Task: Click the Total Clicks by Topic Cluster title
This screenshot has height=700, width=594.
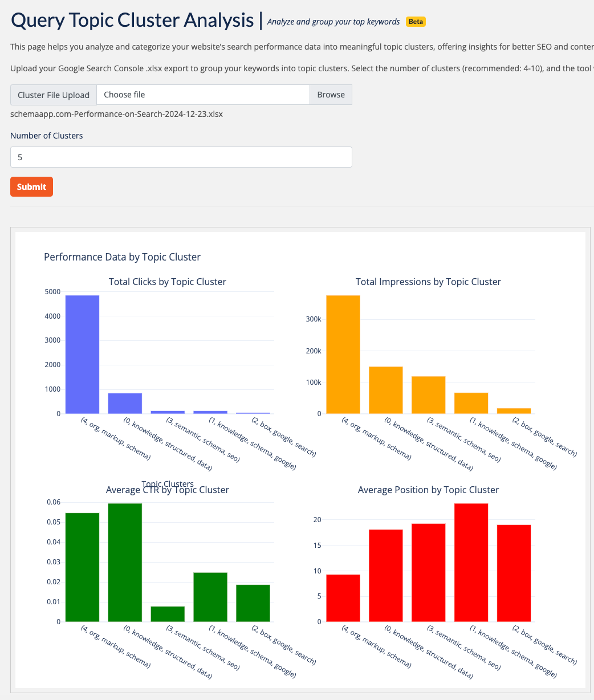Action: 168,282
